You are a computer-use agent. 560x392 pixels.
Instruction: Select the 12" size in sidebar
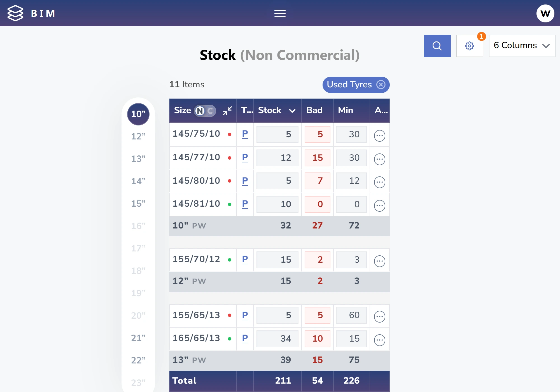click(x=138, y=136)
